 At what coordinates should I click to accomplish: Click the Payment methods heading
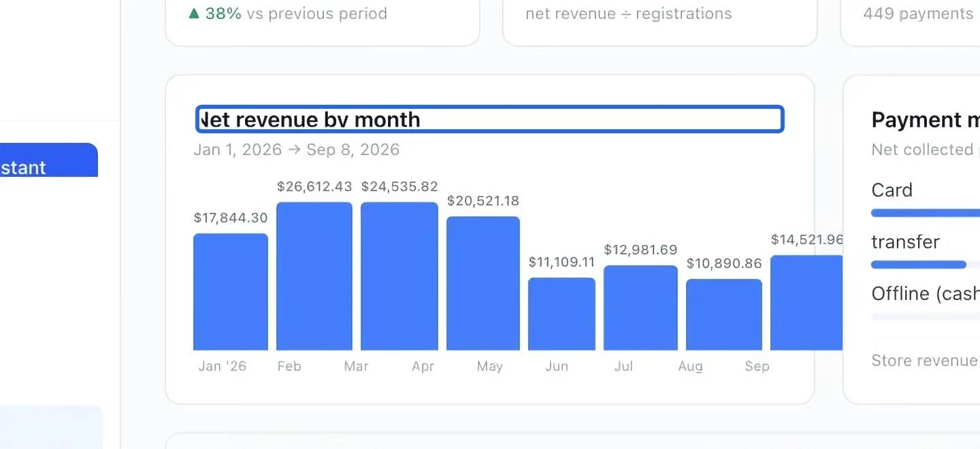[926, 120]
